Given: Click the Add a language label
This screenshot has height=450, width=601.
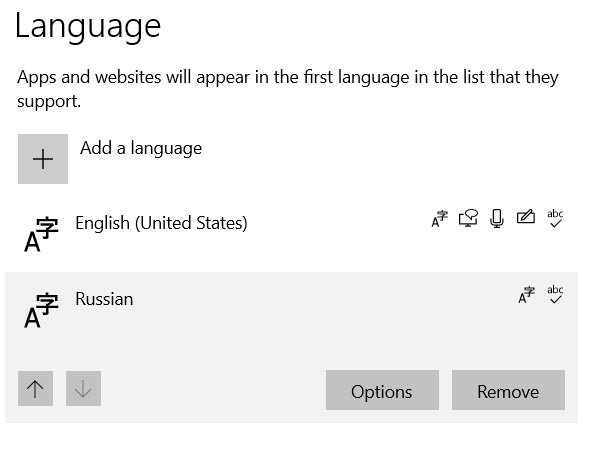Looking at the screenshot, I should coord(141,148).
